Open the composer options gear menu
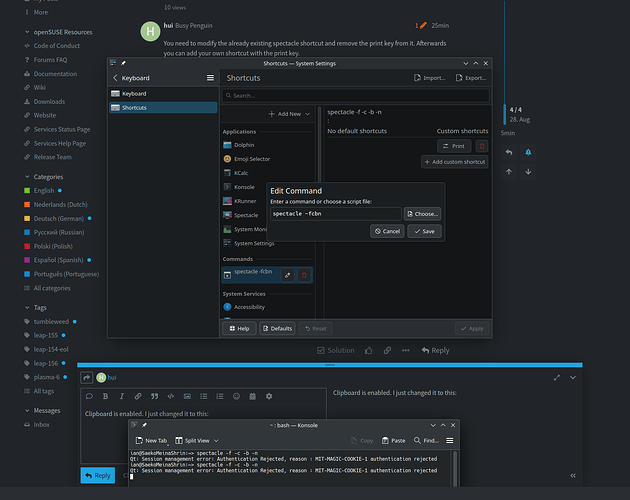The height and width of the screenshot is (500, 630). coord(269,396)
